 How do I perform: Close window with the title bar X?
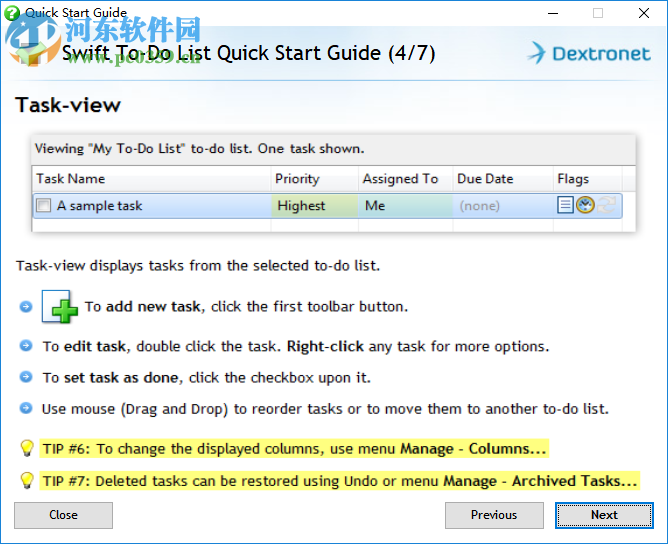(644, 13)
